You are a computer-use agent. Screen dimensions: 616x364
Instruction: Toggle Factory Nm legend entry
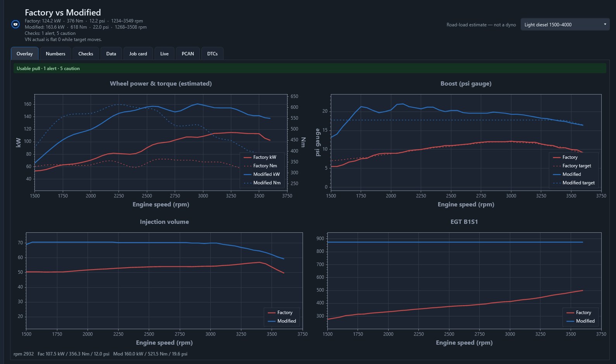pos(260,166)
